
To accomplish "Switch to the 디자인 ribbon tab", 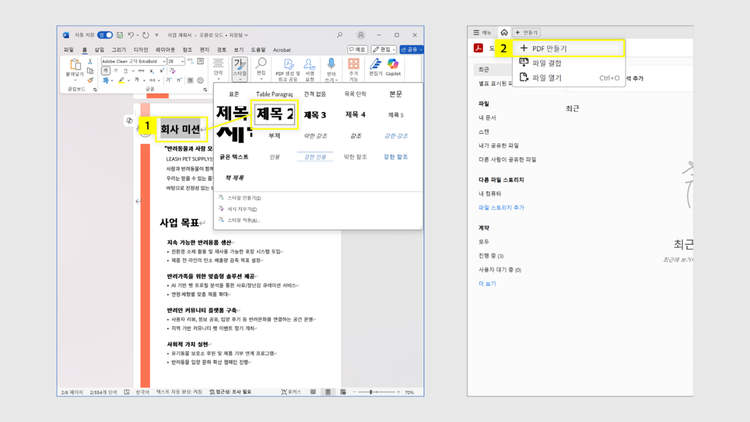I will click(141, 50).
